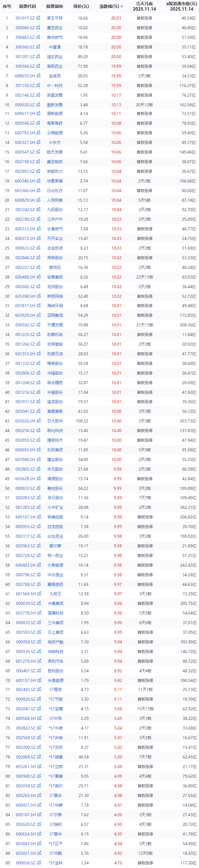Viewport: 199px width, 868px height.
Task: Open chart icon next to 000958.SZ
Action: pos(38,642)
